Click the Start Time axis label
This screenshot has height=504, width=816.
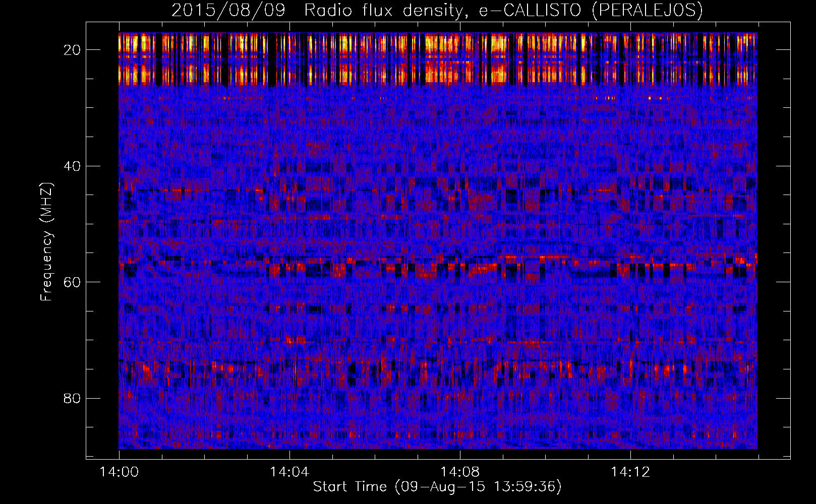tap(437, 486)
